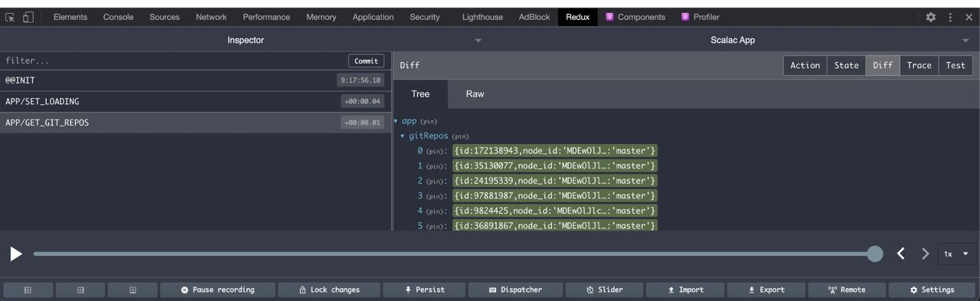Select the Diff view button
The height and width of the screenshot is (301, 980).
pyautogui.click(x=883, y=65)
